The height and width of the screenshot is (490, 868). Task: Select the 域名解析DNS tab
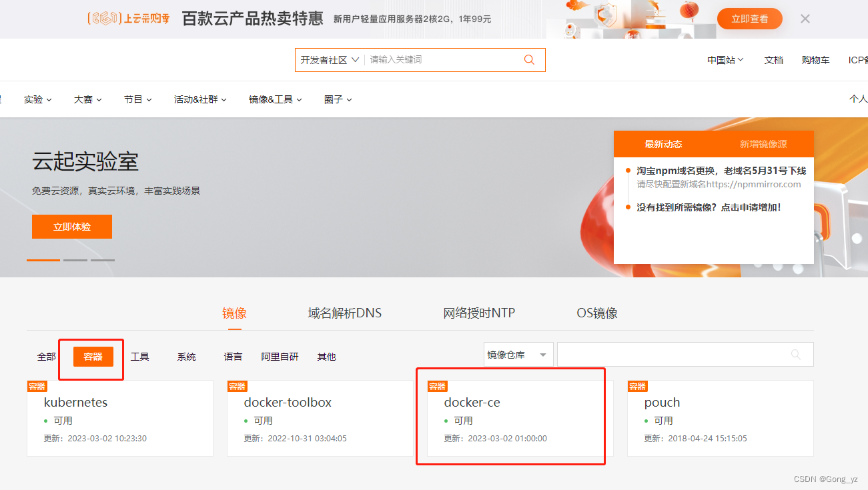[x=345, y=313]
